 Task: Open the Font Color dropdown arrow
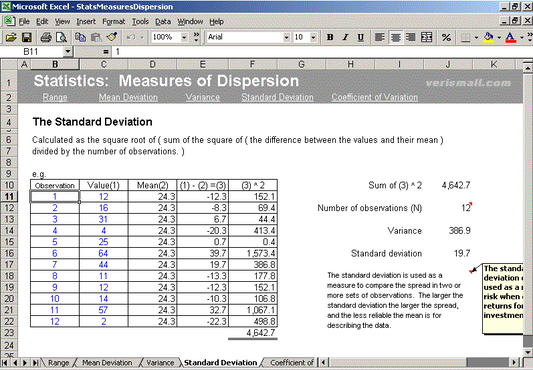click(521, 37)
